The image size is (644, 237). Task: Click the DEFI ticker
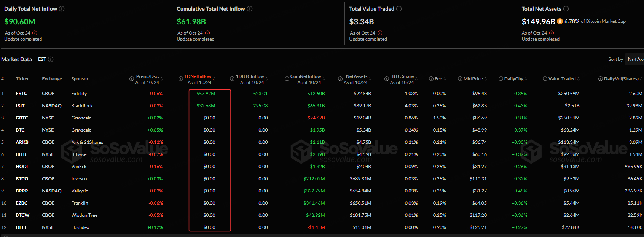(x=21, y=227)
